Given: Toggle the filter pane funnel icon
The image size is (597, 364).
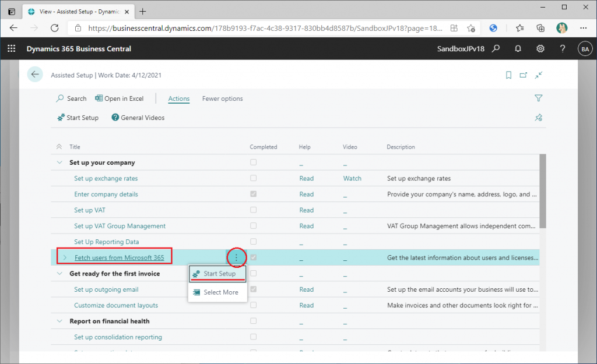Looking at the screenshot, I should (x=538, y=98).
